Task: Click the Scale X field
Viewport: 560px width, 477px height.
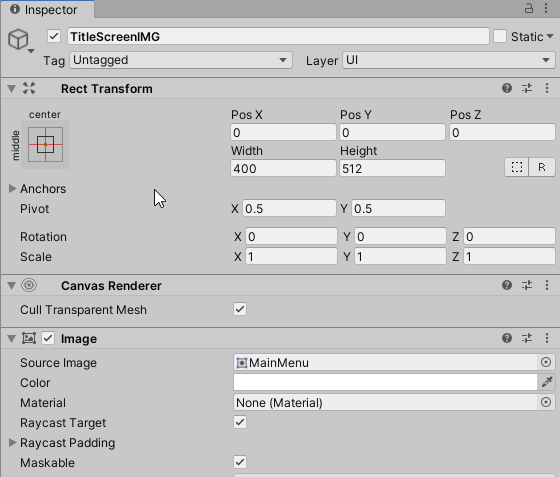Action: click(291, 256)
